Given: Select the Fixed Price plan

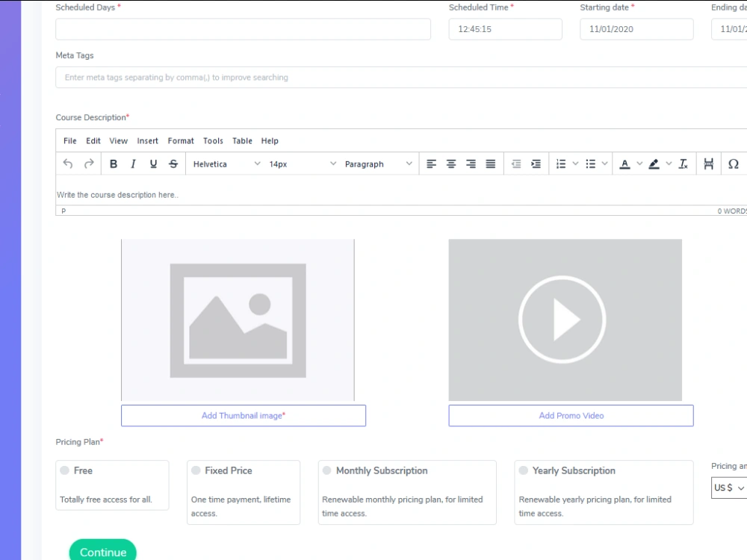Looking at the screenshot, I should (x=196, y=470).
